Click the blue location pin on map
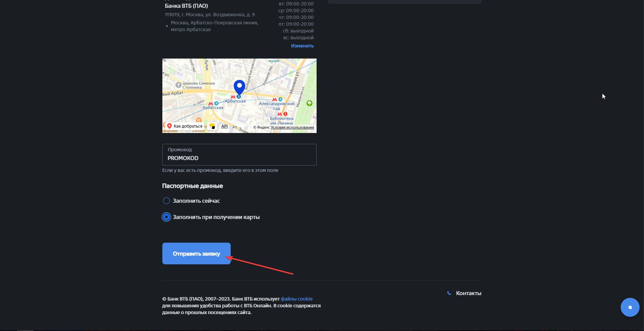Viewport: 644px width, 331px height. 239,87
